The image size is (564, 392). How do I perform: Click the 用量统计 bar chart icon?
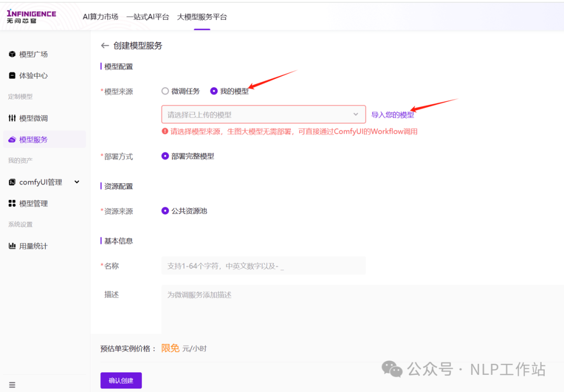point(12,246)
